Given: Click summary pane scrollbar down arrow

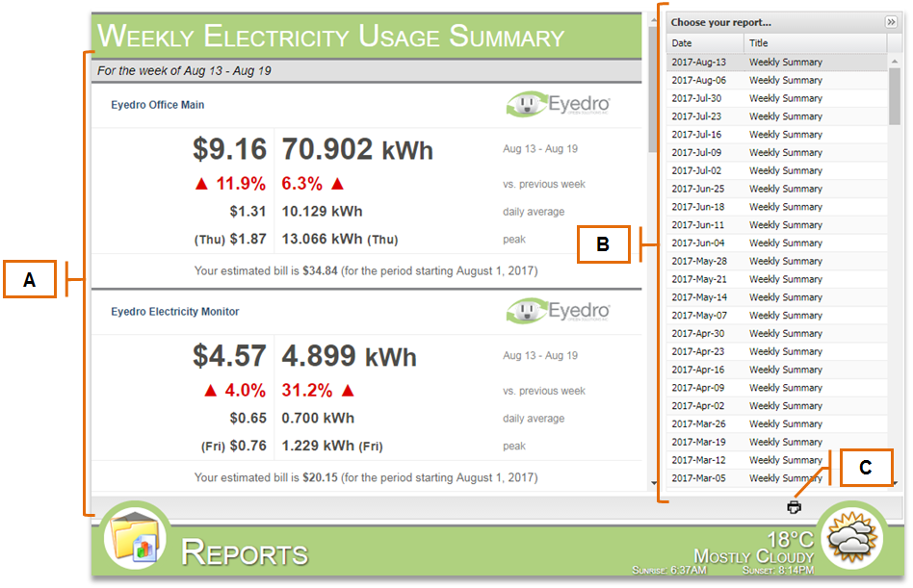Looking at the screenshot, I should pos(654,483).
